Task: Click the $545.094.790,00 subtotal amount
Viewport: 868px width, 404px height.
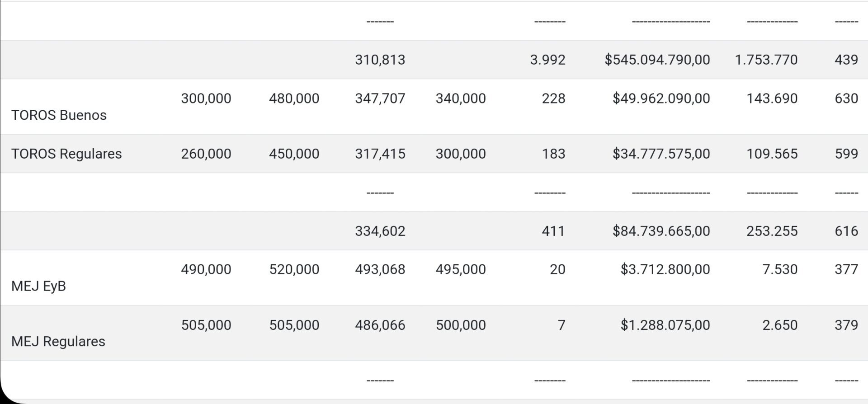Action: [657, 60]
